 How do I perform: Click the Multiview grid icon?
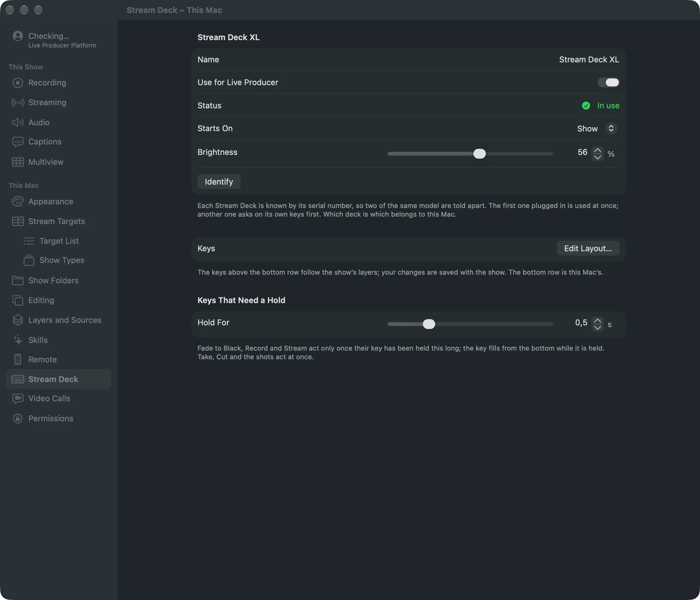[18, 162]
